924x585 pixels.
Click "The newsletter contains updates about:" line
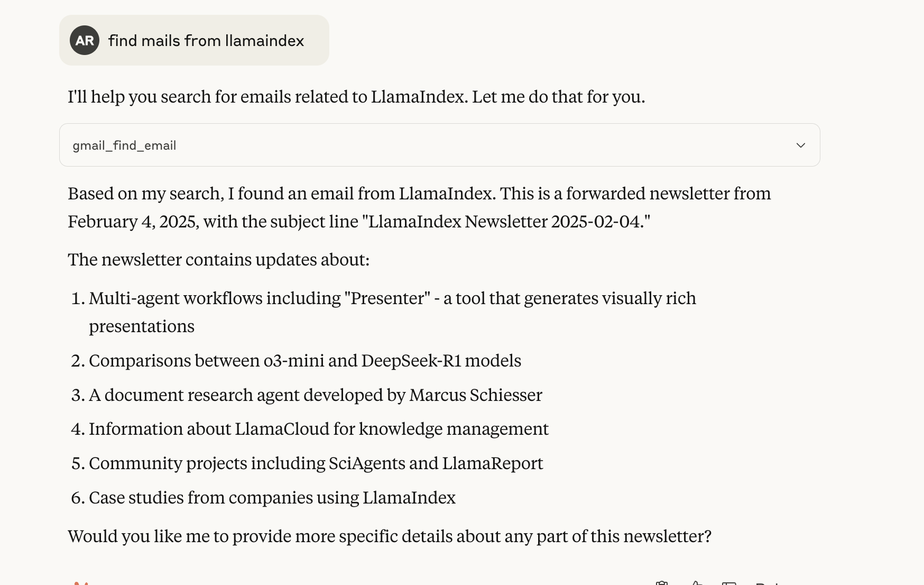(x=218, y=260)
